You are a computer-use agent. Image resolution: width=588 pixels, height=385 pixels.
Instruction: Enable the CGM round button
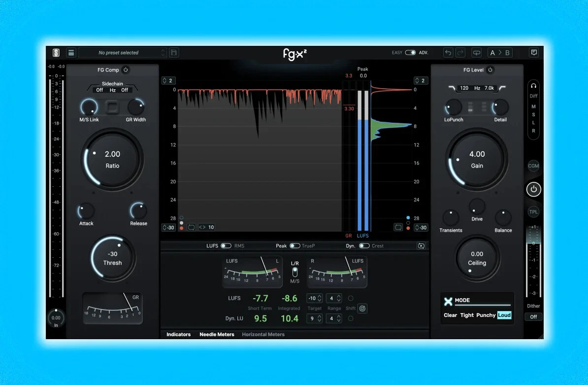point(534,166)
